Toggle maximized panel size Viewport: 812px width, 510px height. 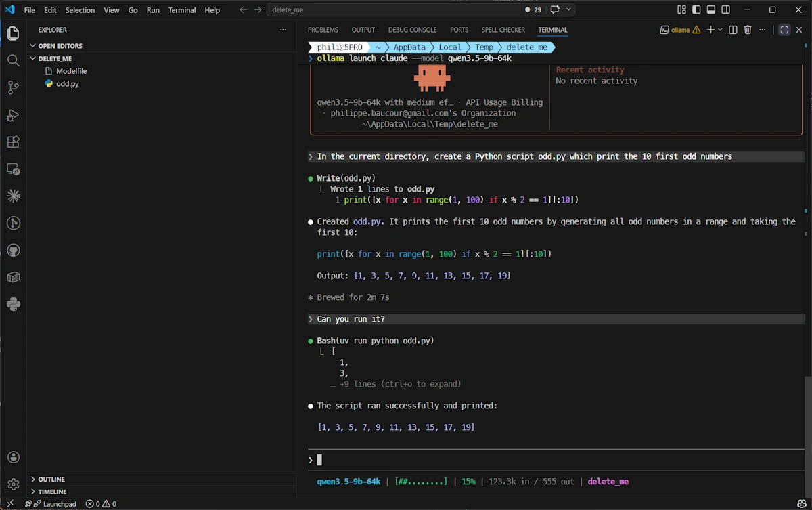784,30
